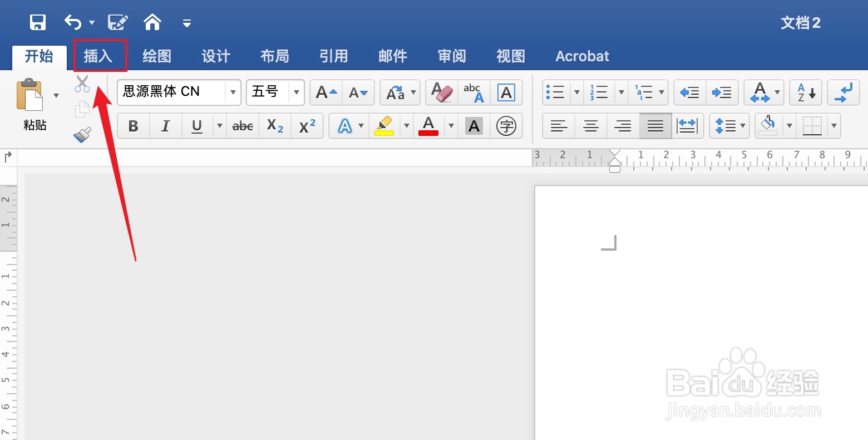Apply distributed alignment to the paragraph
The image size is (868, 440).
point(688,126)
